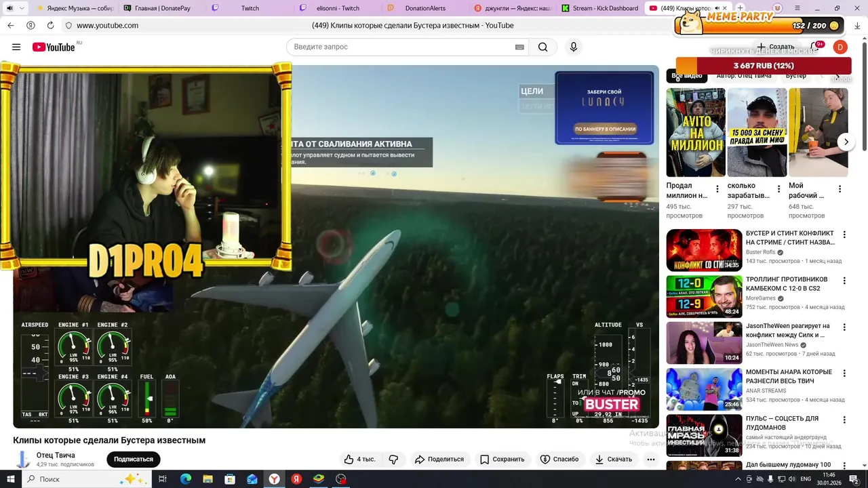The height and width of the screenshot is (488, 868).
Task: Switch to the Twitch browser tab
Action: 250,8
